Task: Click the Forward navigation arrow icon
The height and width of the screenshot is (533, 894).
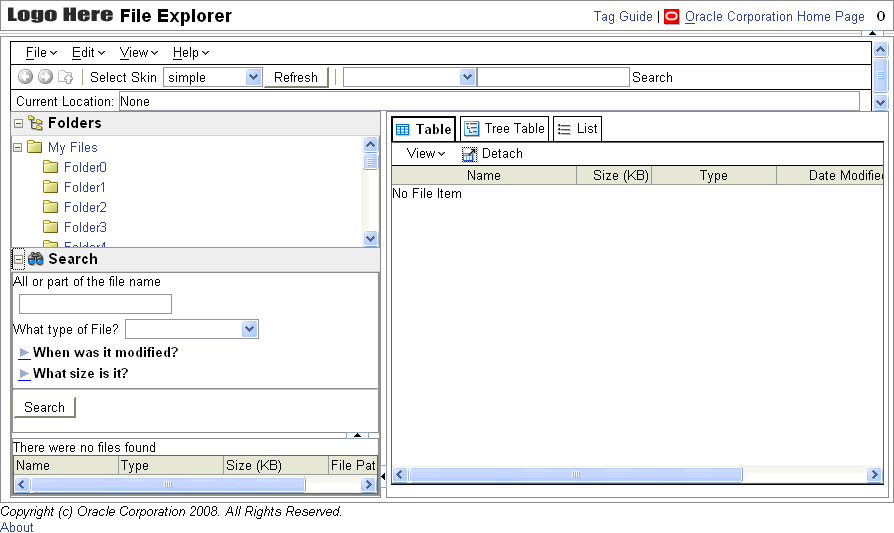Action: coord(45,76)
